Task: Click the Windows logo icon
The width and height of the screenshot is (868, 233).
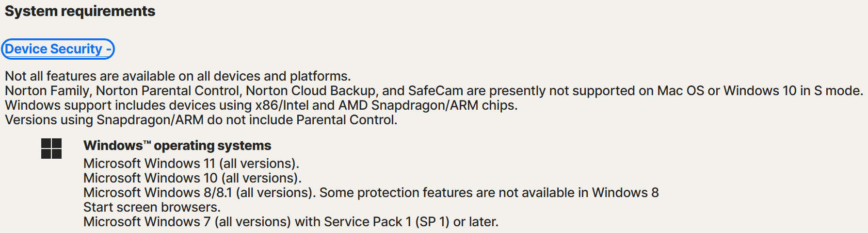Action: pyautogui.click(x=51, y=149)
